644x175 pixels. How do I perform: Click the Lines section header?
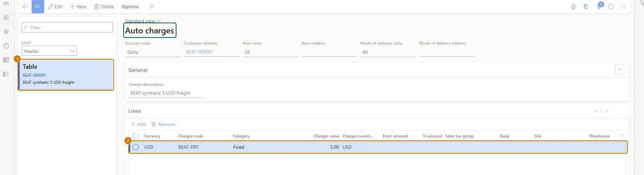(134, 111)
